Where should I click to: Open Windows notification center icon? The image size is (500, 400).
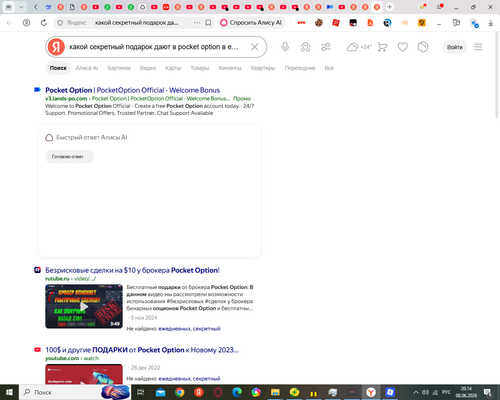pyautogui.click(x=488, y=392)
